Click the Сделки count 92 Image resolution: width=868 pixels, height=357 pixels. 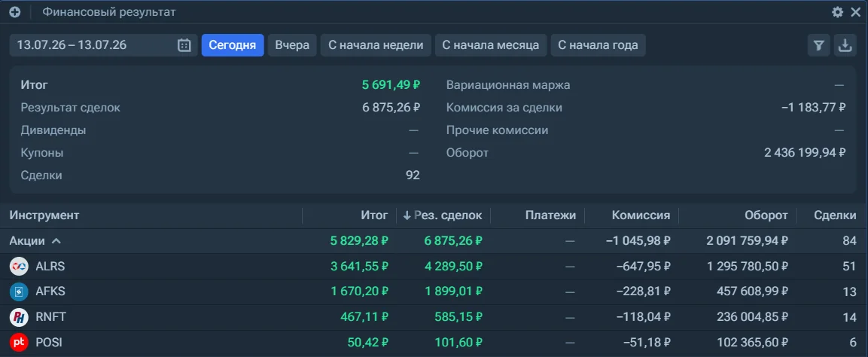point(413,175)
